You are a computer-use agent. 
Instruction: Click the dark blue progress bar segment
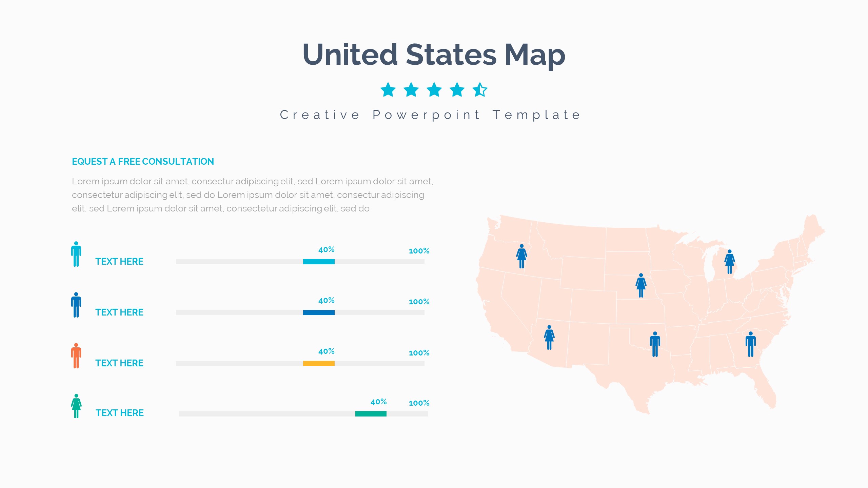[319, 312]
